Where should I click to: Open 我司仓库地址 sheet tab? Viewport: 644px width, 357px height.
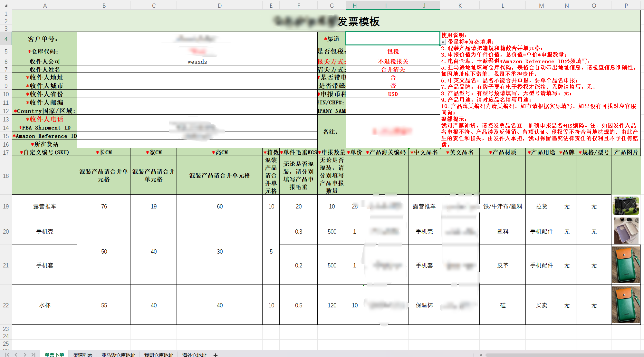coord(159,355)
